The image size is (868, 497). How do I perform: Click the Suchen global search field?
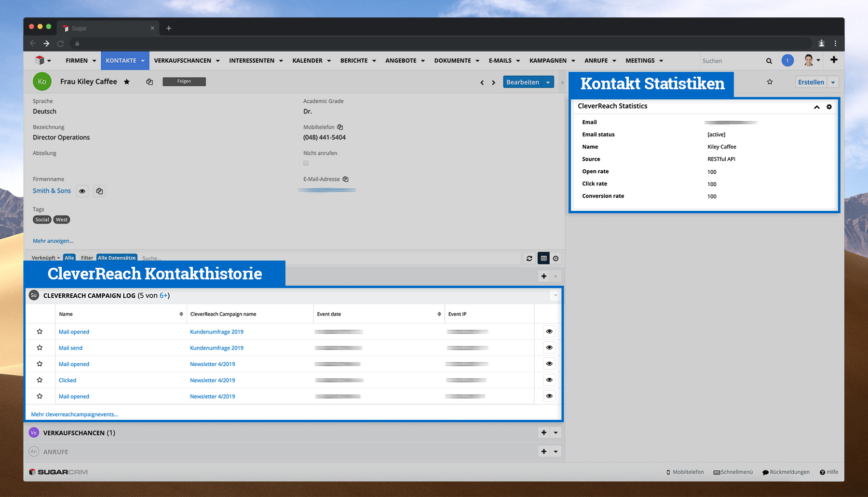click(x=731, y=61)
